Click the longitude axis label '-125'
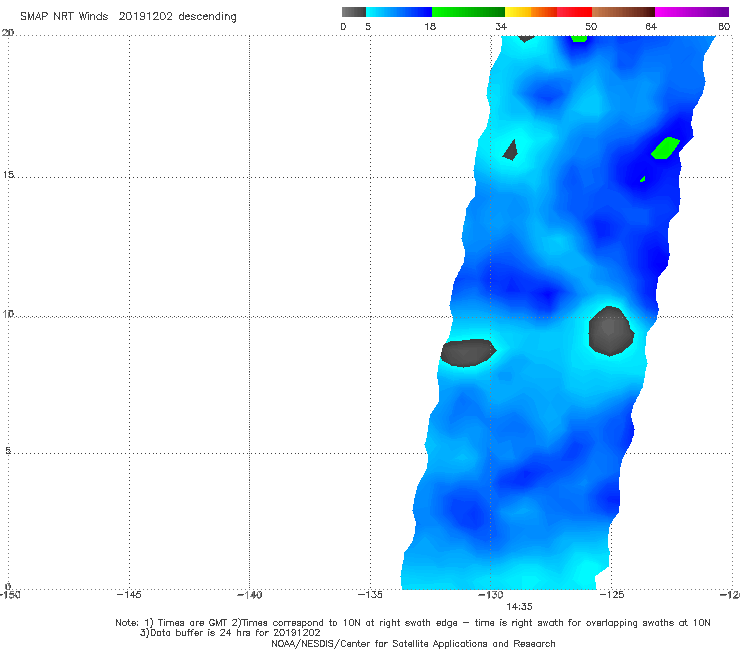Viewport: 740px width, 650px height. (612, 595)
